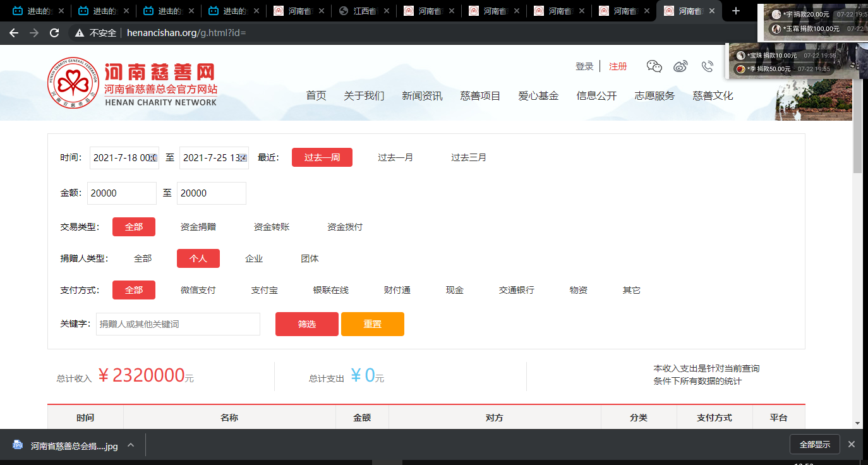This screenshot has width=868, height=465.
Task: Open the start date-time picker field
Action: point(124,158)
